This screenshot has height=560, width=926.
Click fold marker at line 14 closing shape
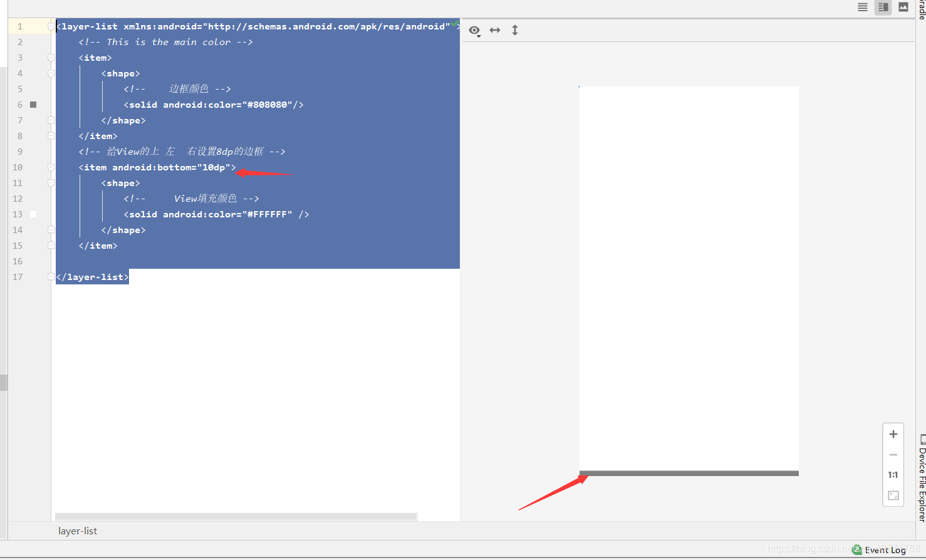coord(51,230)
